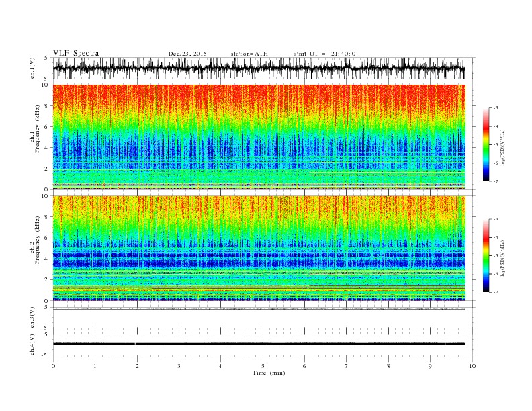Screen dimensions: 532x411
Task: Select the "start UT = 21:40:0" text
Action: (x=324, y=54)
